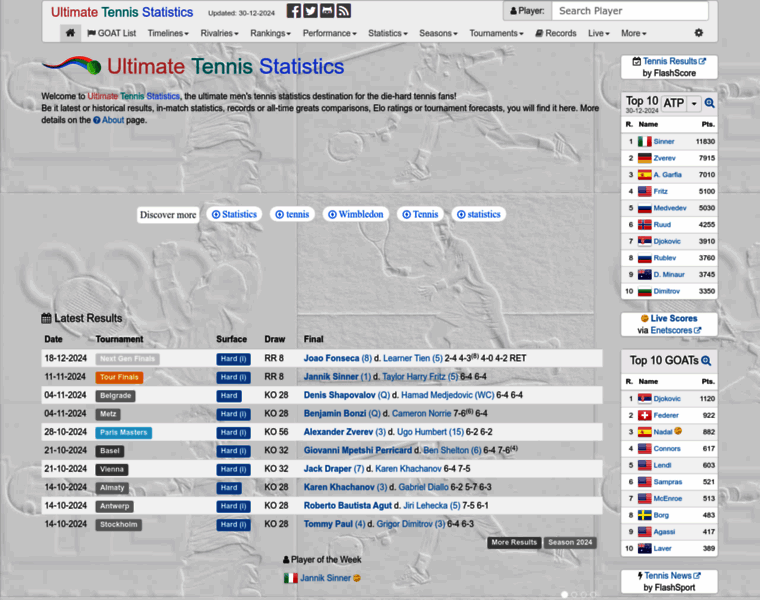Open GOAT List from navbar
Viewport: 760px width, 600px height.
tap(111, 33)
